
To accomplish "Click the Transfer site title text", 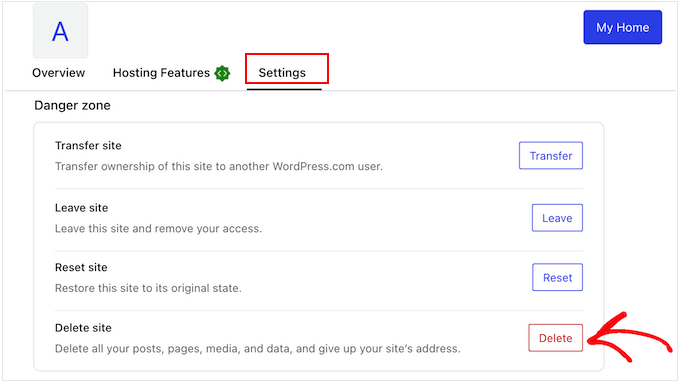I will click(x=88, y=145).
